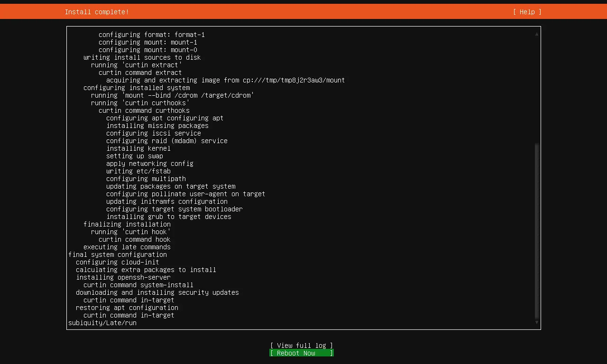Viewport: 607px width, 364px height.
Task: Click the 'installing kernel' log line
Action: (x=138, y=148)
